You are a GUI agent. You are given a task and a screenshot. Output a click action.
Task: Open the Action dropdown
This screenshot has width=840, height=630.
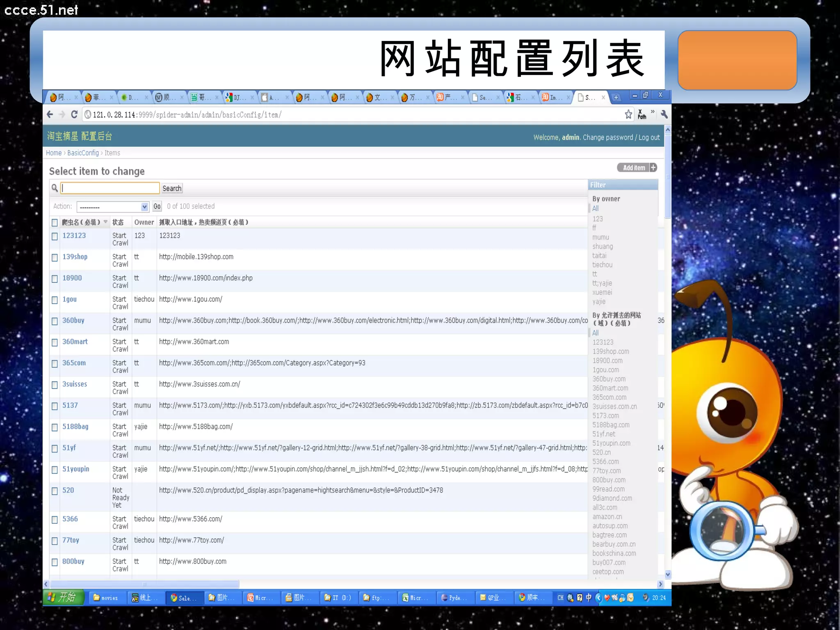coord(112,207)
